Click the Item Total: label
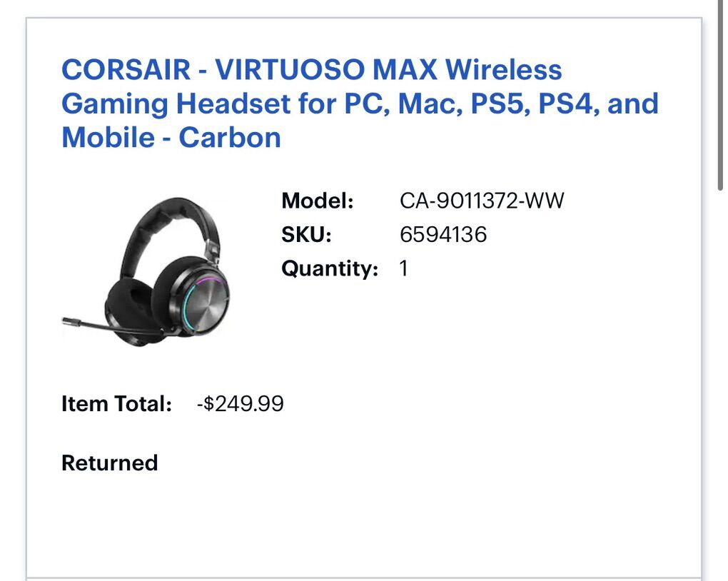The width and height of the screenshot is (728, 581). 116,403
